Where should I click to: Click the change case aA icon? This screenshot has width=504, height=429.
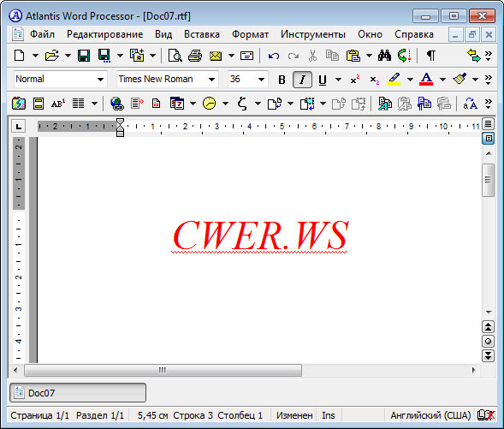pos(470,104)
